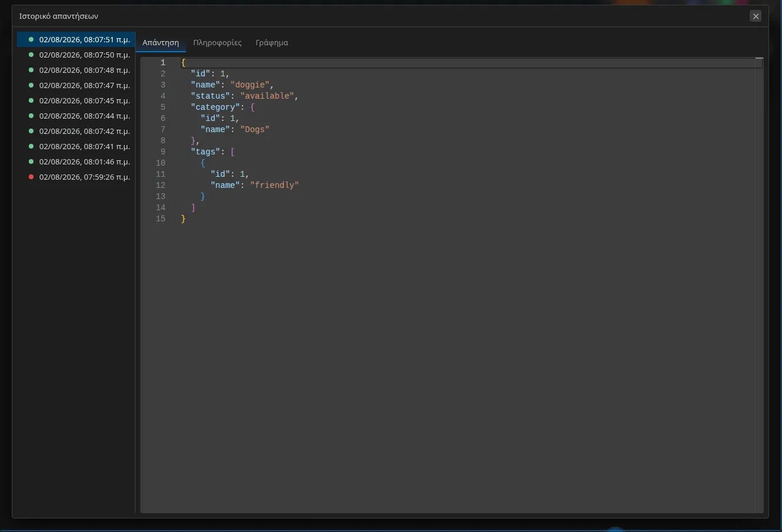782x532 pixels.
Task: Close the Ιστορικό απαντήσεων dialog
Action: click(756, 16)
